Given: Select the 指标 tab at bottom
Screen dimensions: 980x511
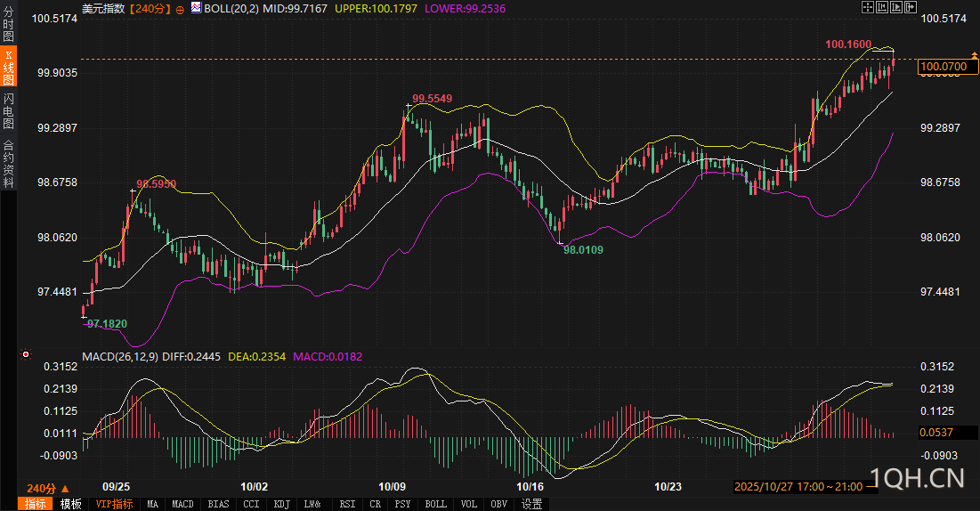Looking at the screenshot, I should 36,504.
